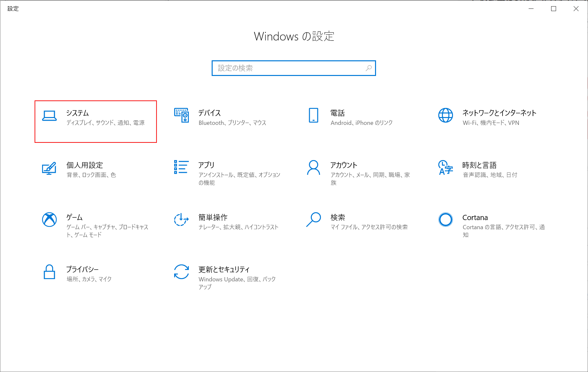Click the ネットワークとインターネット globe icon
Viewport: 588px width, 372px height.
445,115
